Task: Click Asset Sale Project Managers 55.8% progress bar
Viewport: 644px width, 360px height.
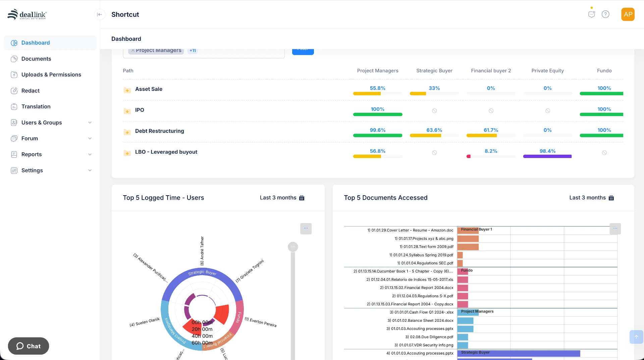Action: tap(378, 94)
